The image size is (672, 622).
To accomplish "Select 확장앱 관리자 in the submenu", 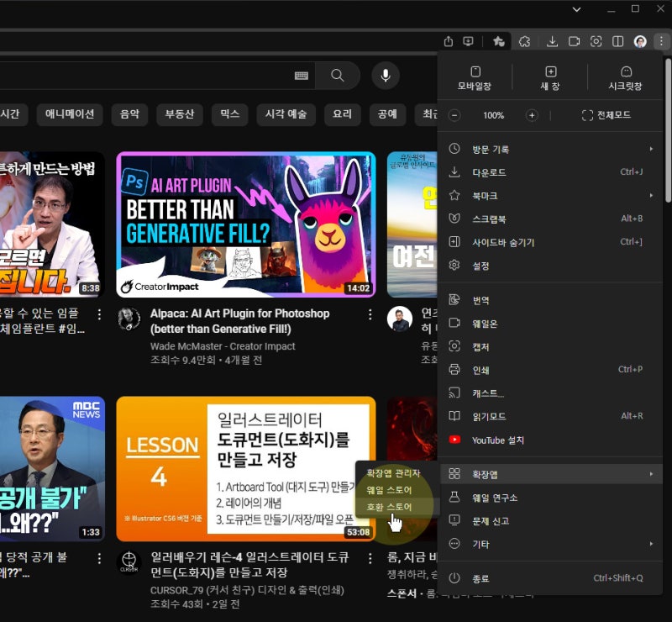I will 393,473.
